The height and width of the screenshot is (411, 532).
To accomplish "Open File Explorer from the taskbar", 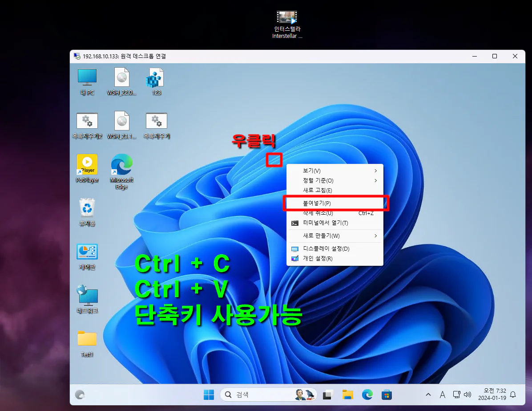I will pyautogui.click(x=347, y=395).
